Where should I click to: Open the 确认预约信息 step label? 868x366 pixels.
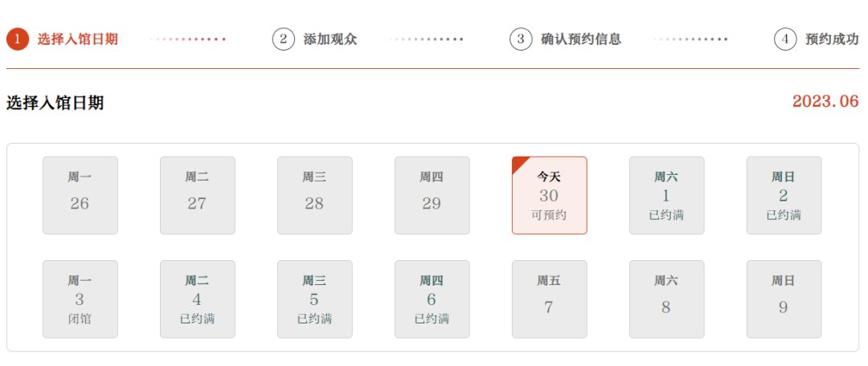[581, 39]
